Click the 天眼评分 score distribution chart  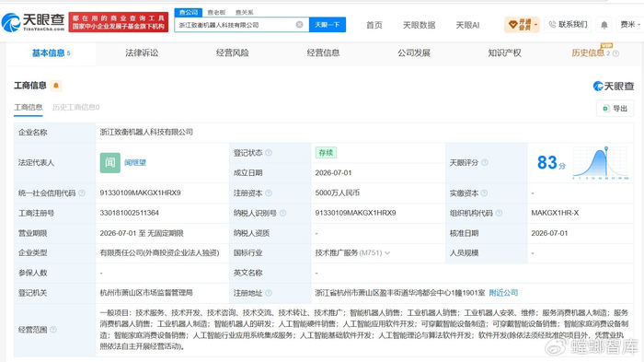(x=601, y=162)
